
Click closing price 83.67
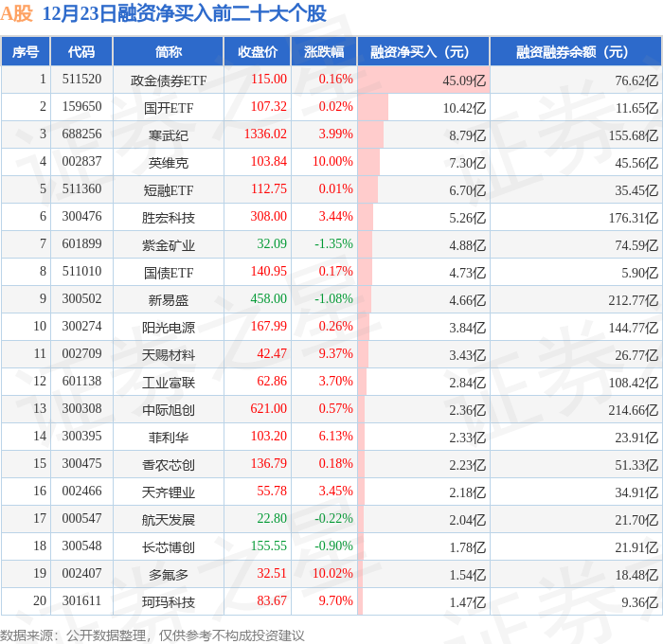pos(272,601)
